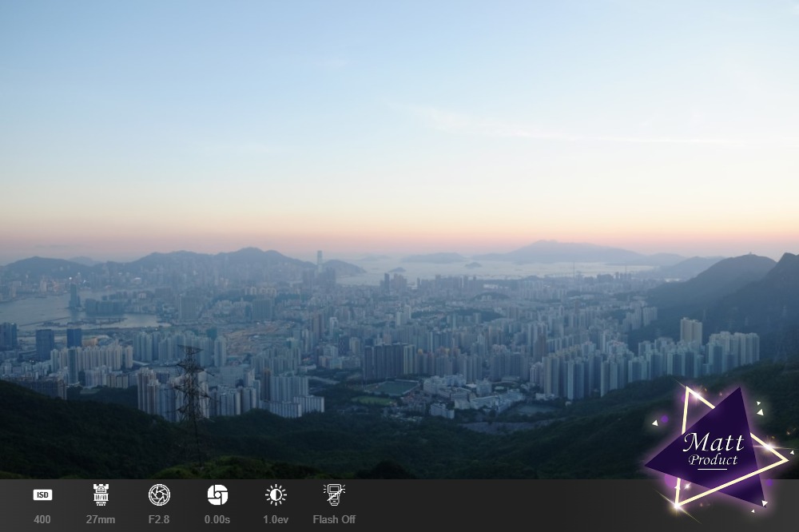Screen dimensions: 799x532
Task: Click the crossed-out flash icon
Action: point(334,495)
